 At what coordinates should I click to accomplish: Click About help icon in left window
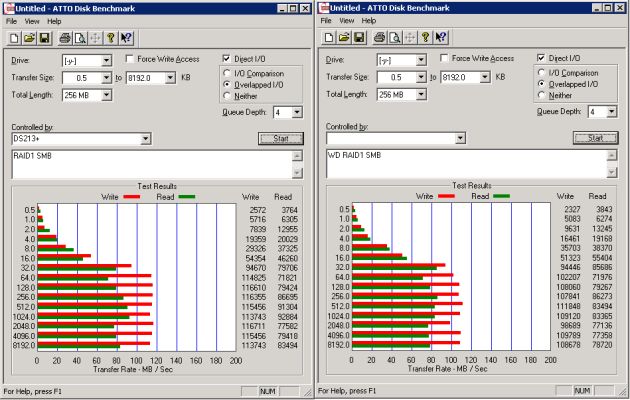[110, 38]
